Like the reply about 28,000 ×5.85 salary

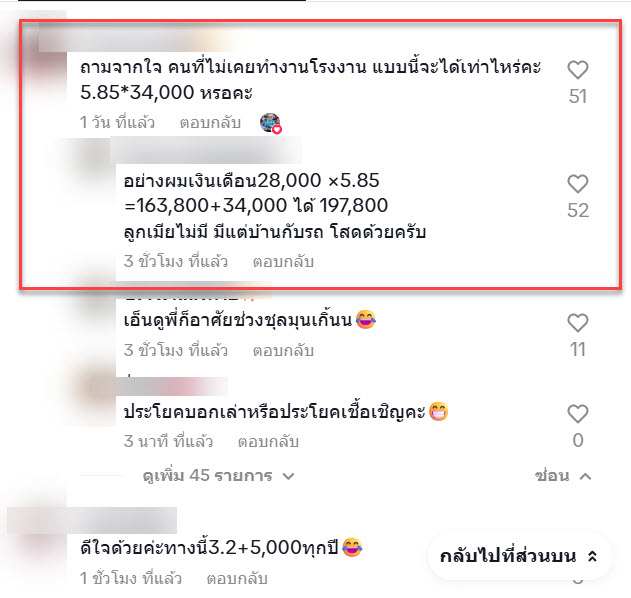[x=578, y=184]
